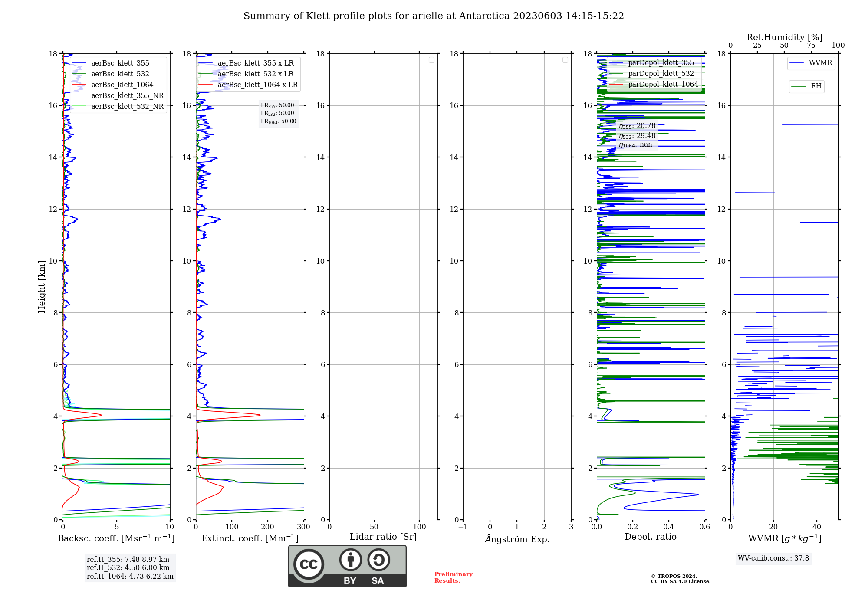This screenshot has height=590, width=868.
Task: Click the Rel.Humidity [%] top axis label
Action: (785, 37)
